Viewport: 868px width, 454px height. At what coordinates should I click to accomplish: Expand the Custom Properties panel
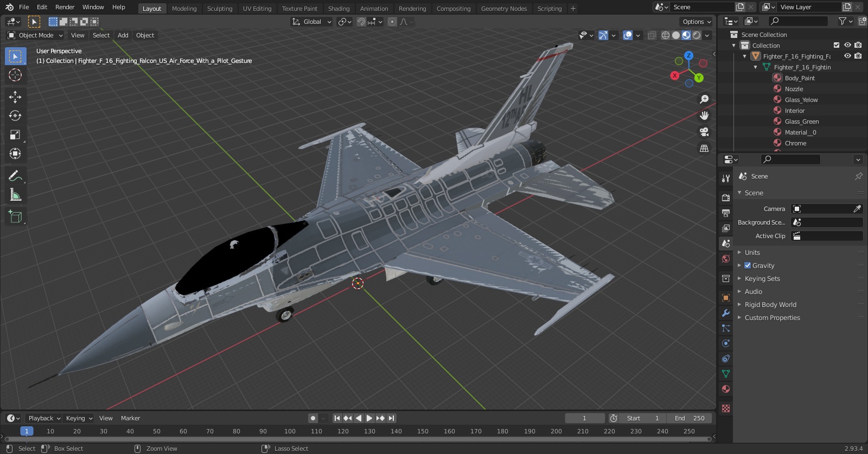click(772, 317)
